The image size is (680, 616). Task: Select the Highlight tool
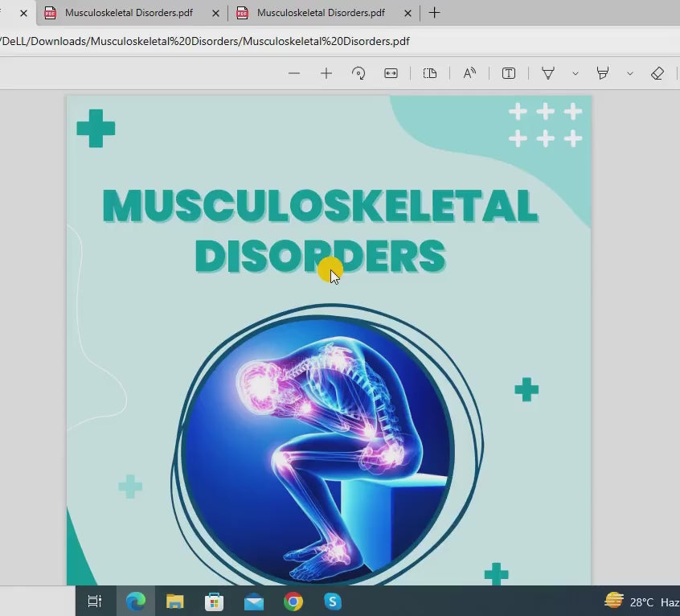pos(603,73)
